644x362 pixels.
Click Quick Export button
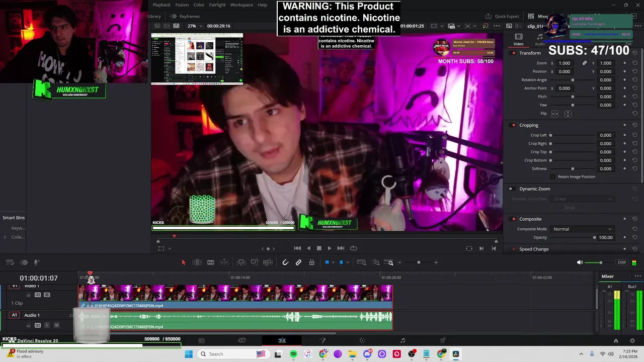[502, 16]
